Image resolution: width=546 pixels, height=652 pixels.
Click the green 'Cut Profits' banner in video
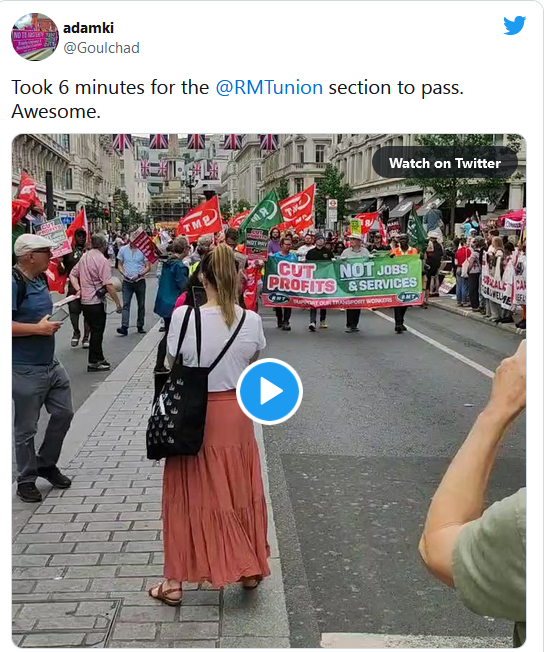(x=343, y=281)
